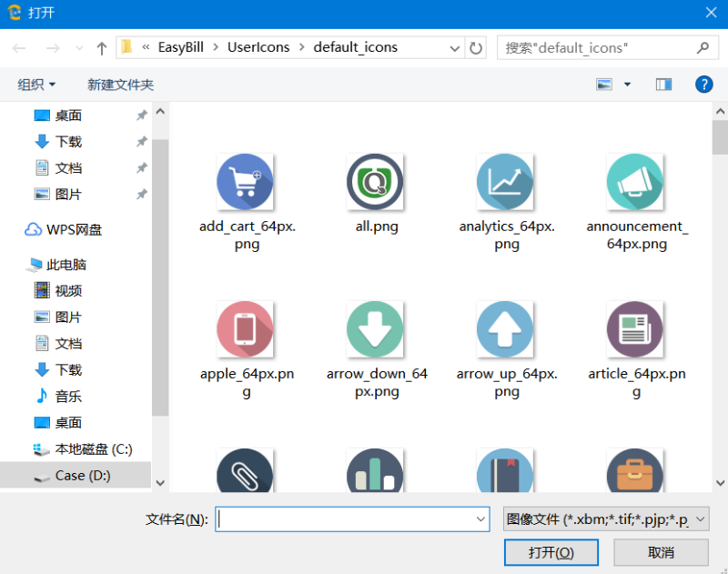Click the default_icons breadcrumb

tap(355, 47)
